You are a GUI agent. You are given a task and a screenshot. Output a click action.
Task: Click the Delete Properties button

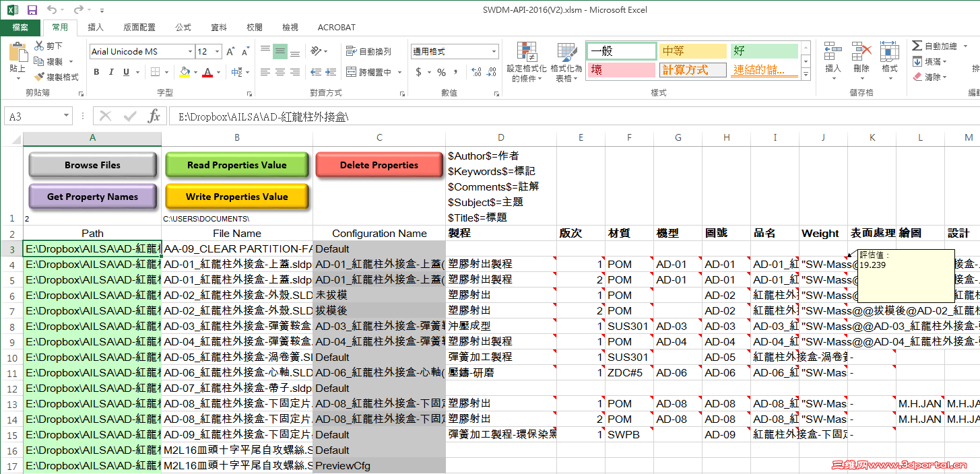click(379, 165)
